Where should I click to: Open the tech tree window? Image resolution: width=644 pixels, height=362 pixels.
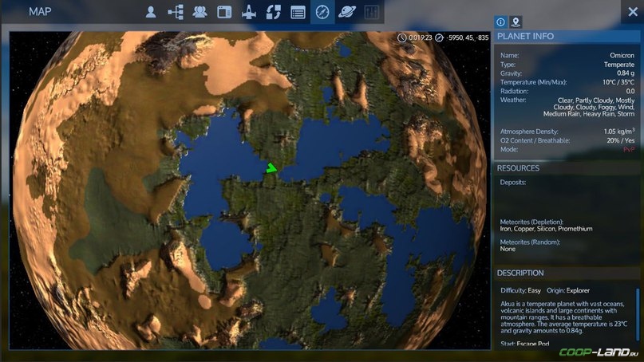(176, 12)
